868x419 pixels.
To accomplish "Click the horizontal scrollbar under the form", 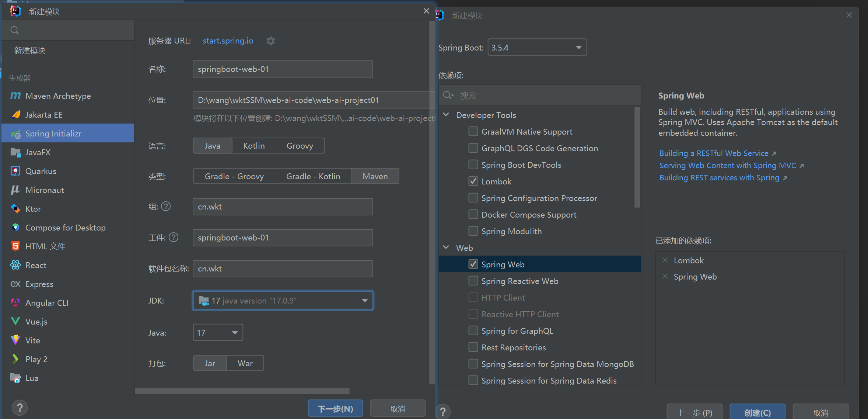I will click(x=242, y=391).
